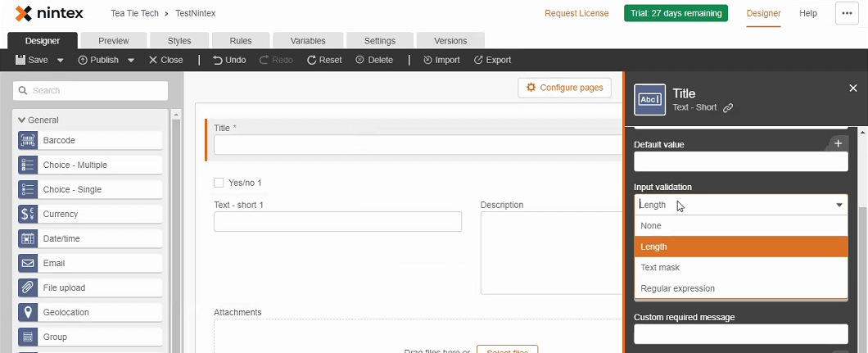Switch to the Versions tab
Screen dimensions: 868x353
[450, 40]
